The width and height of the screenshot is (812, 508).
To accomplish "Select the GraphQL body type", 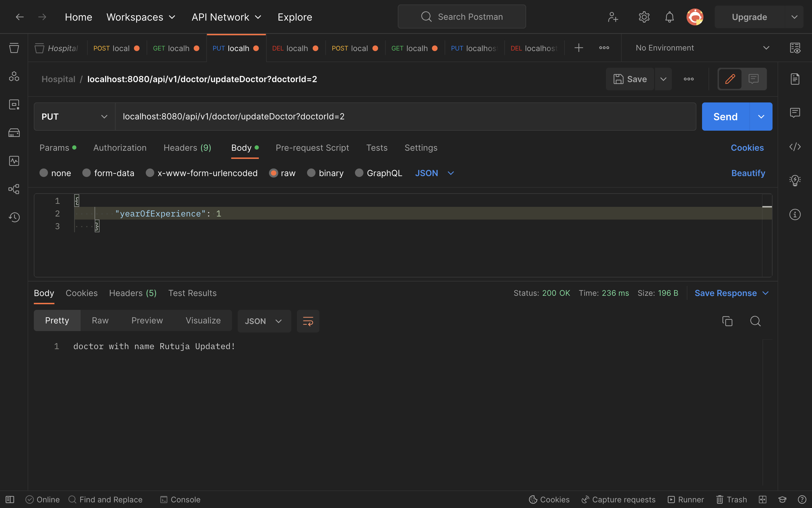I will click(x=359, y=173).
